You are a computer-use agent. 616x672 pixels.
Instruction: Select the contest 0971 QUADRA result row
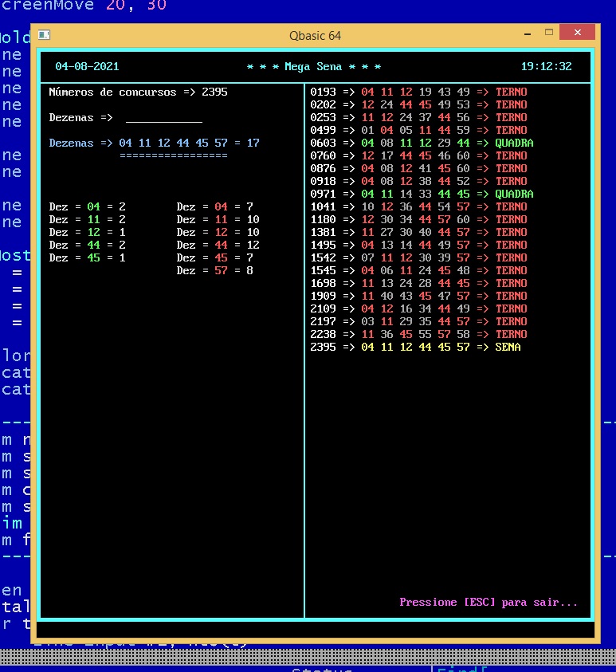pyautogui.click(x=422, y=195)
